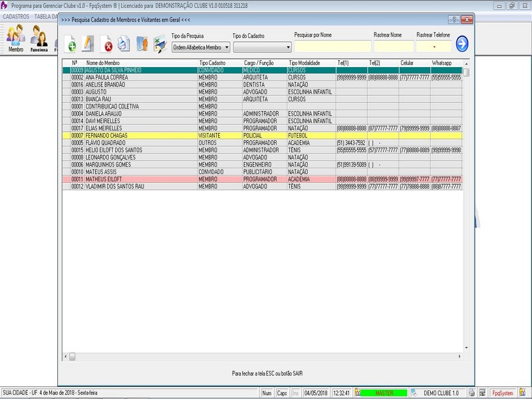The width and height of the screenshot is (532, 399).
Task: Open Funciona icon in main toolbar
Action: 39,39
